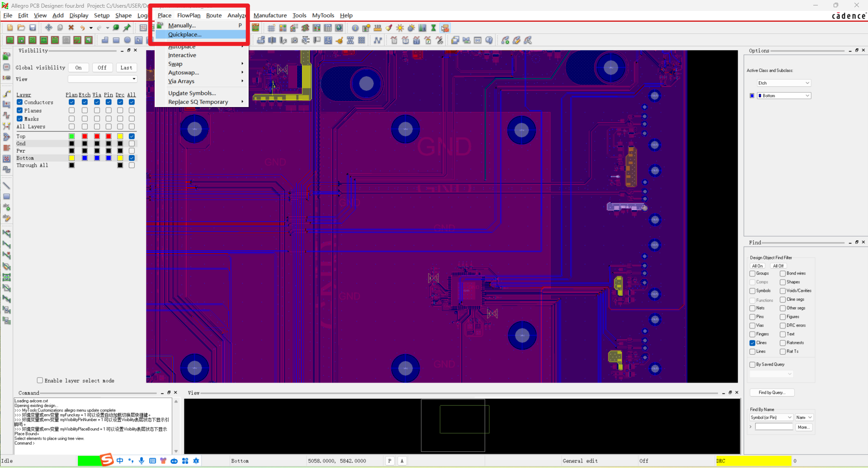Click the camera snapshot icon

[x=294, y=40]
